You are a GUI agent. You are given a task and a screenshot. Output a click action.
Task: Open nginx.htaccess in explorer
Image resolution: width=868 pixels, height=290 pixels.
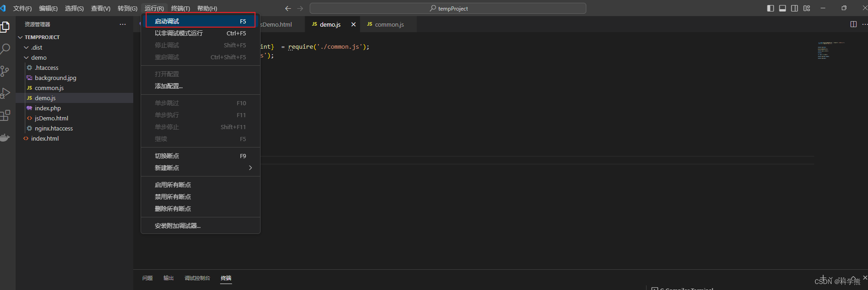[x=74, y=128]
